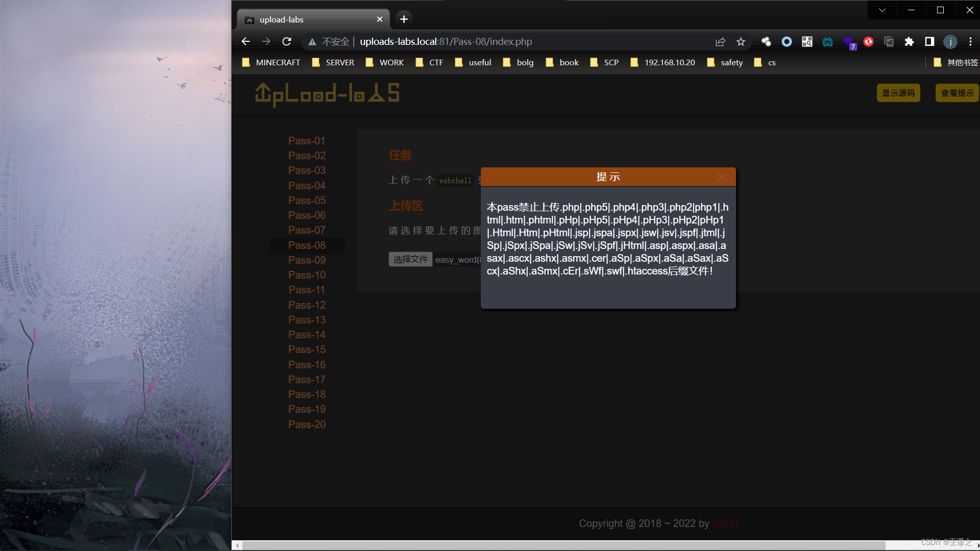
Task: Click the address bar URL
Action: [446, 42]
